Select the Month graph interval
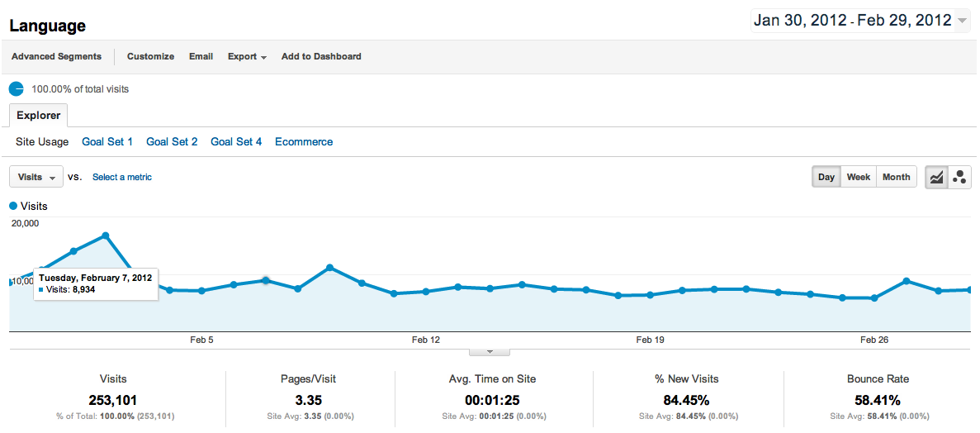The height and width of the screenshot is (433, 980). (896, 177)
